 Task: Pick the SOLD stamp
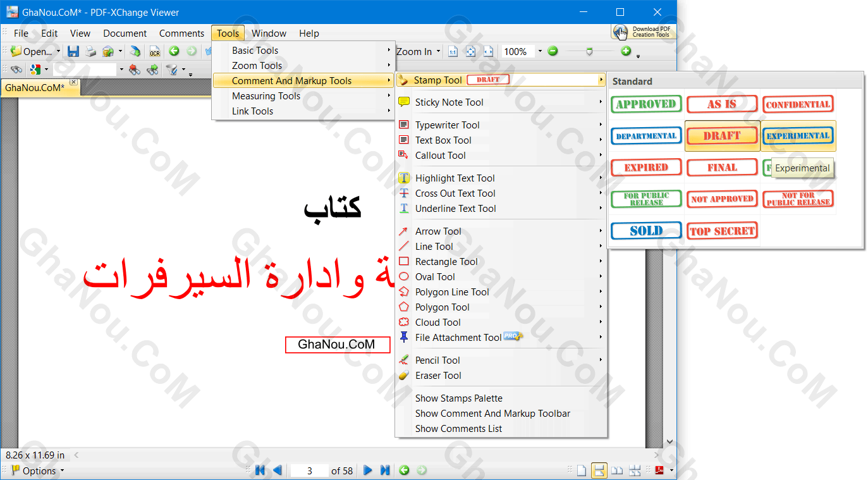click(646, 231)
